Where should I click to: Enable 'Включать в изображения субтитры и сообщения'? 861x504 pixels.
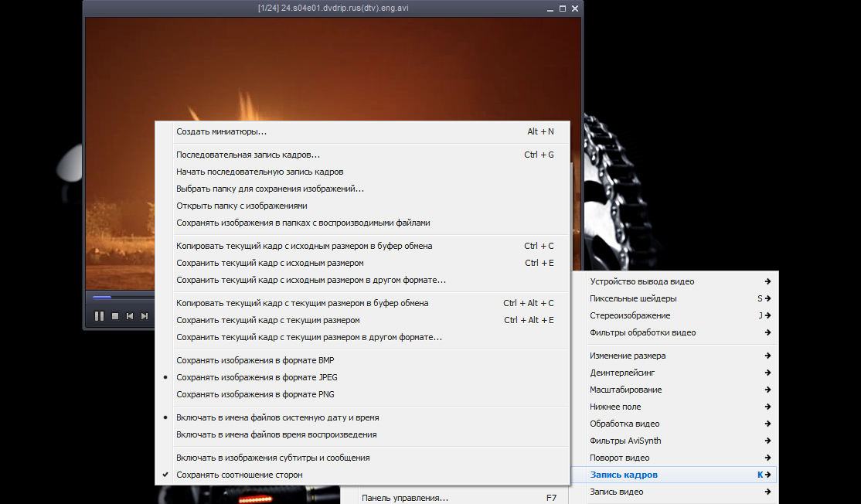tap(273, 458)
